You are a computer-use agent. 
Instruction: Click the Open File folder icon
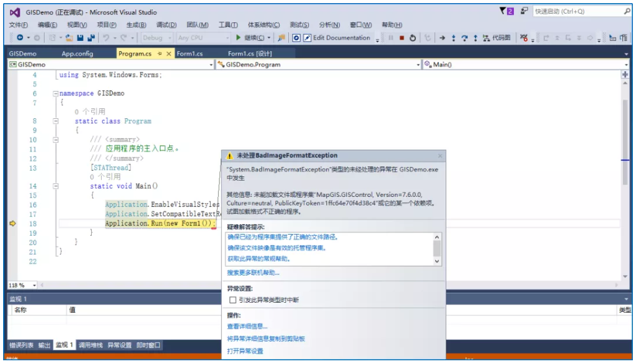pos(69,38)
